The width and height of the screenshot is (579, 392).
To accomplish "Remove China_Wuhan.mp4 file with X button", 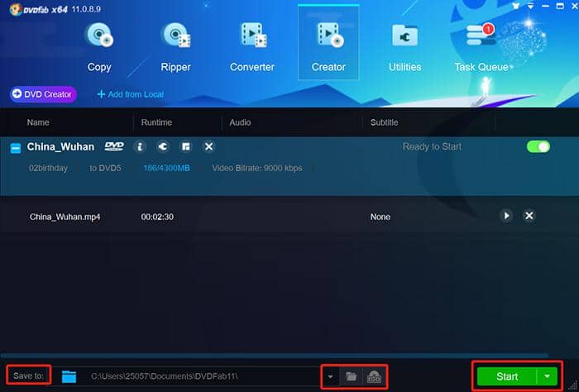I will click(x=529, y=216).
